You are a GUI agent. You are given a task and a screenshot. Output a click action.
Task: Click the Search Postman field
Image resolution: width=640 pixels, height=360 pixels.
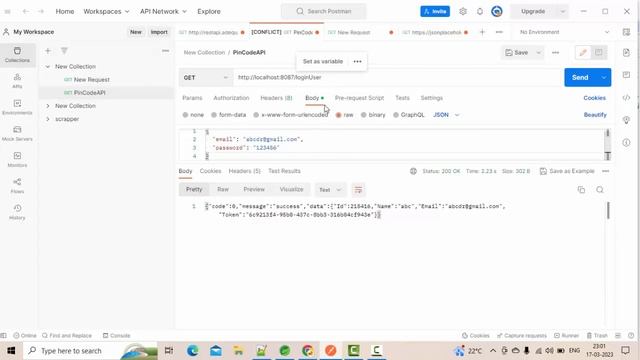[323, 11]
